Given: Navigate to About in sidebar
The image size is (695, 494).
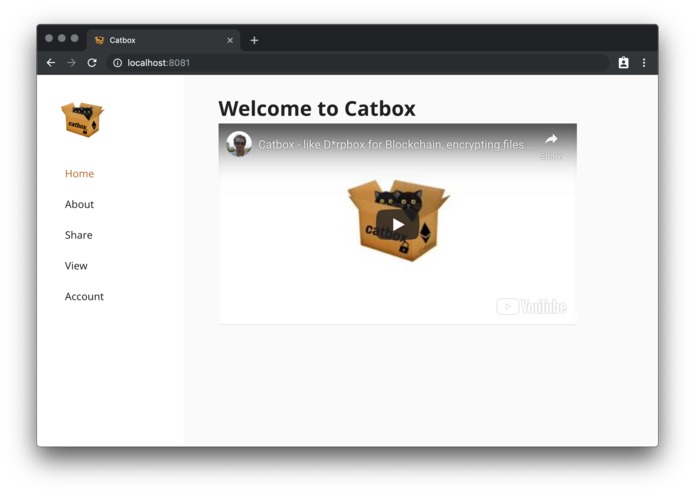Looking at the screenshot, I should coord(79,204).
